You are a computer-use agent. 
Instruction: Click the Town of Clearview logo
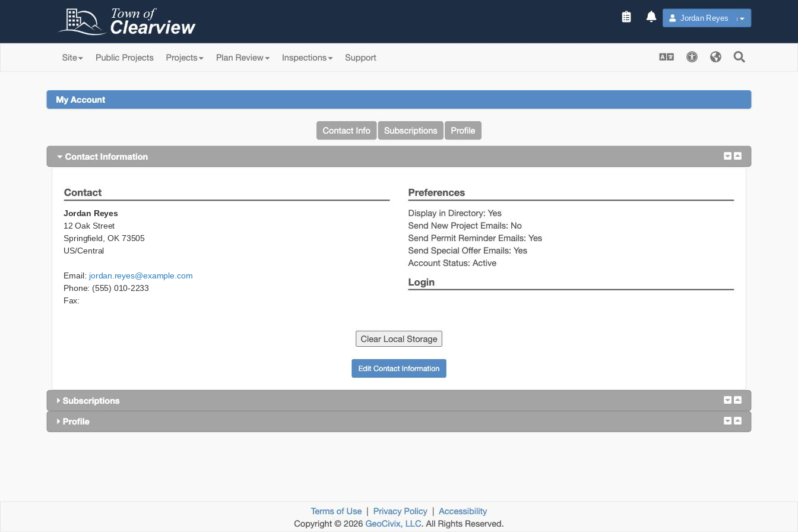(x=127, y=21)
